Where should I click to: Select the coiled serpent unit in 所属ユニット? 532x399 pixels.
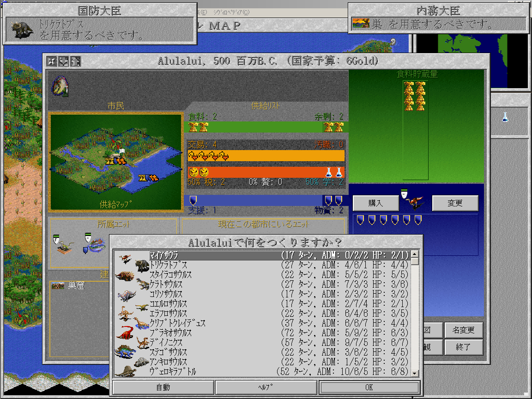pos(94,244)
